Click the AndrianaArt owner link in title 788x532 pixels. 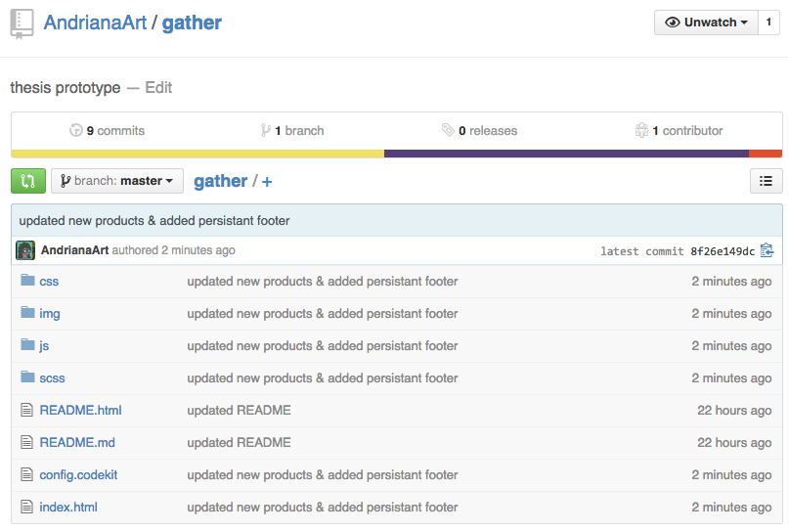[x=96, y=22]
